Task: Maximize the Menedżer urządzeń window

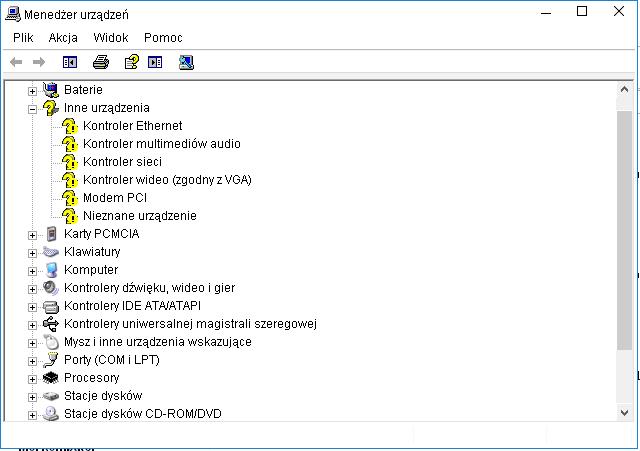Action: point(582,11)
